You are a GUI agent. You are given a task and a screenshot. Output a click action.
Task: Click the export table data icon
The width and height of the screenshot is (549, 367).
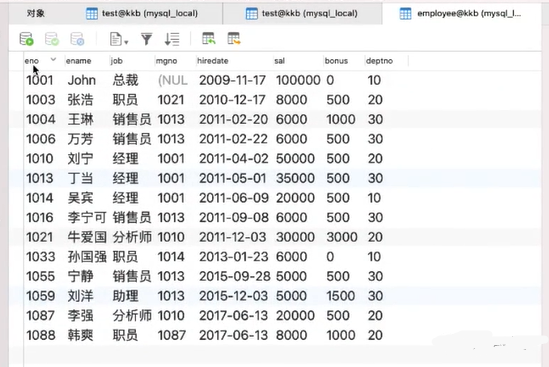tap(234, 39)
